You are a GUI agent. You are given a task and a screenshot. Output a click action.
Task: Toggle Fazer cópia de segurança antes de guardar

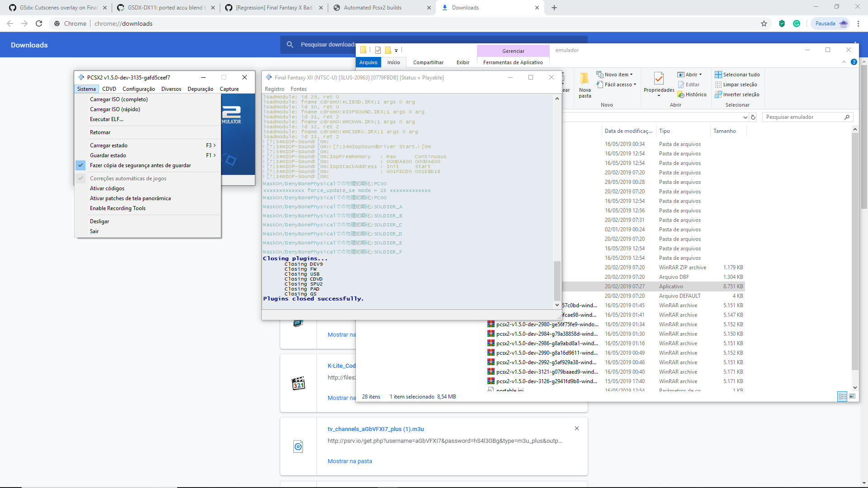[140, 165]
